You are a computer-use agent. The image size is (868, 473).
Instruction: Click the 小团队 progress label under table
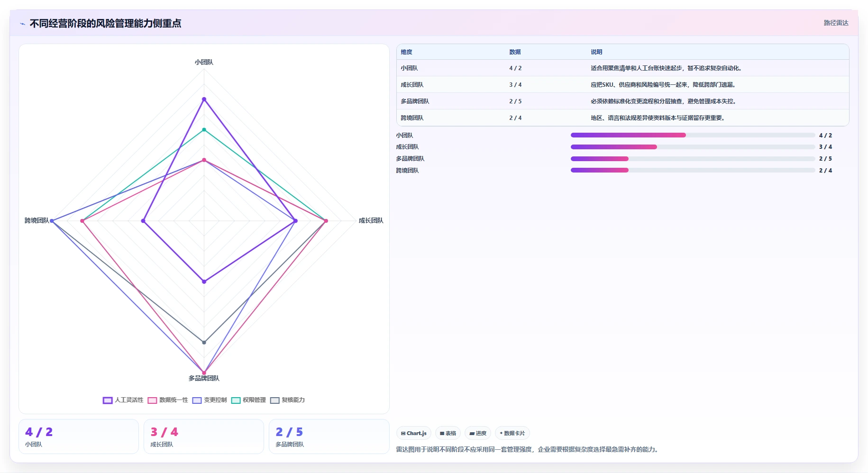tap(404, 136)
